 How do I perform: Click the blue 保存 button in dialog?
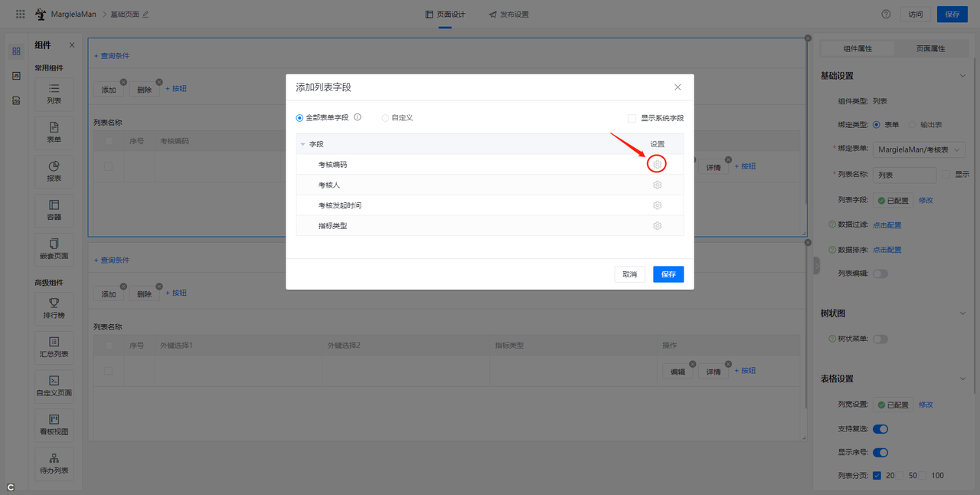point(668,274)
